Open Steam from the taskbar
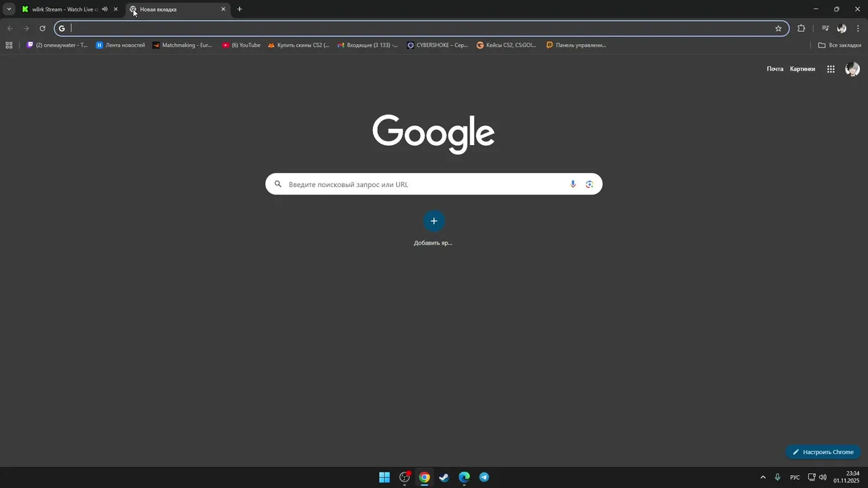The image size is (868, 488). click(x=444, y=477)
